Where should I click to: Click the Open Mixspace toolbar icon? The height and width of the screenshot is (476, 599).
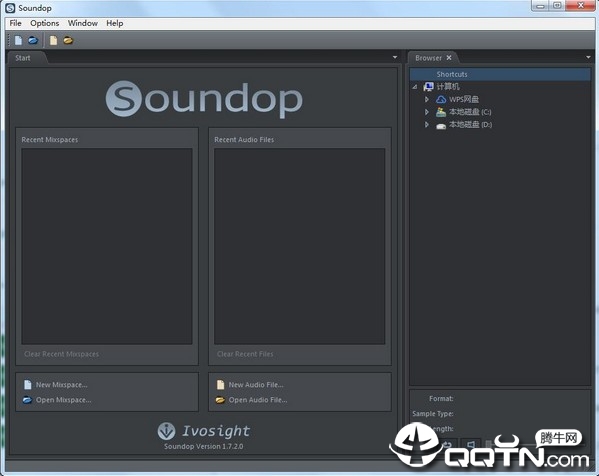click(33, 40)
